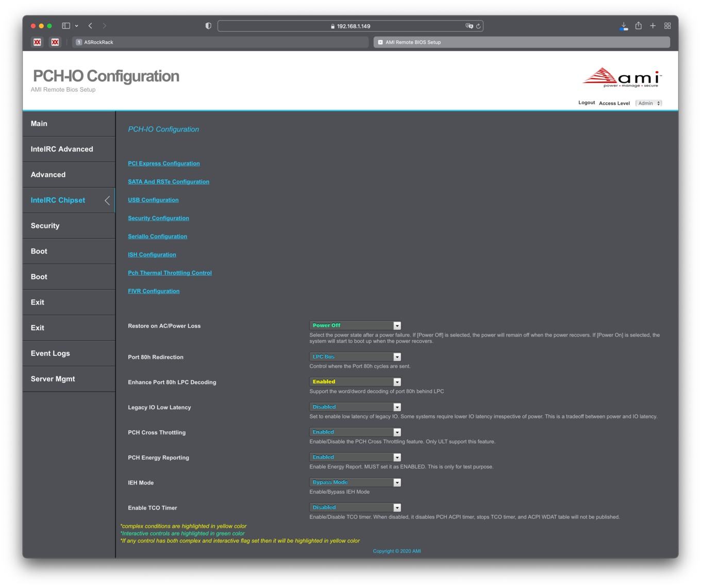The width and height of the screenshot is (701, 588).
Task: Open SATA And RSTe Configuration link
Action: pos(169,181)
